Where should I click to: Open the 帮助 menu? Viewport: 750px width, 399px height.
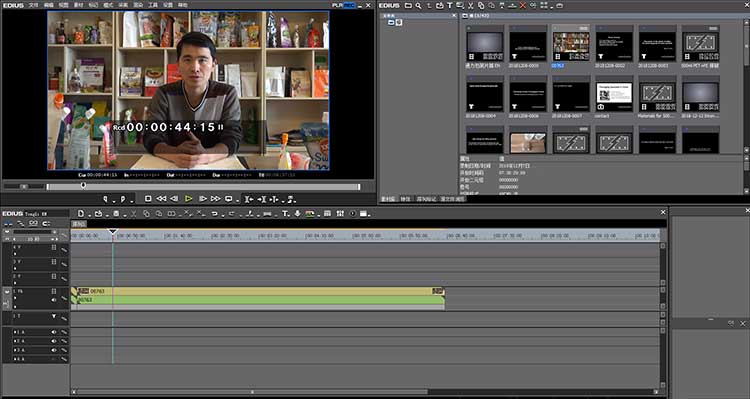182,5
